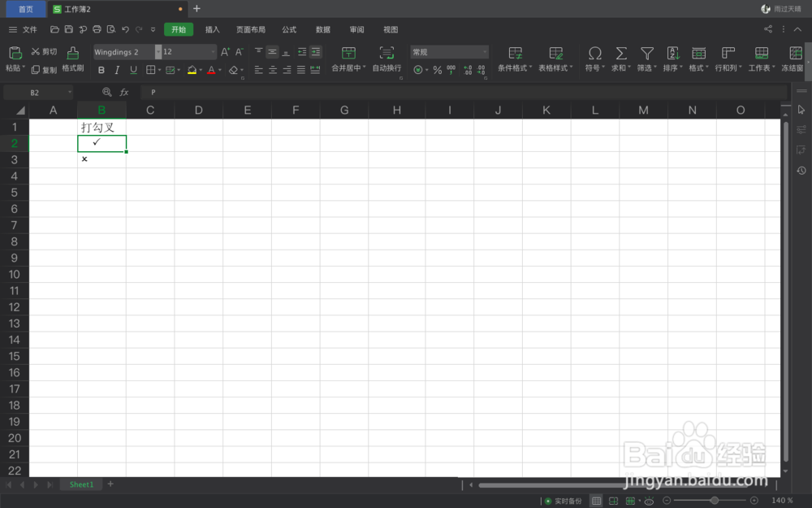Print using the printer icon
Viewport: 812px width, 508px height.
pos(97,29)
